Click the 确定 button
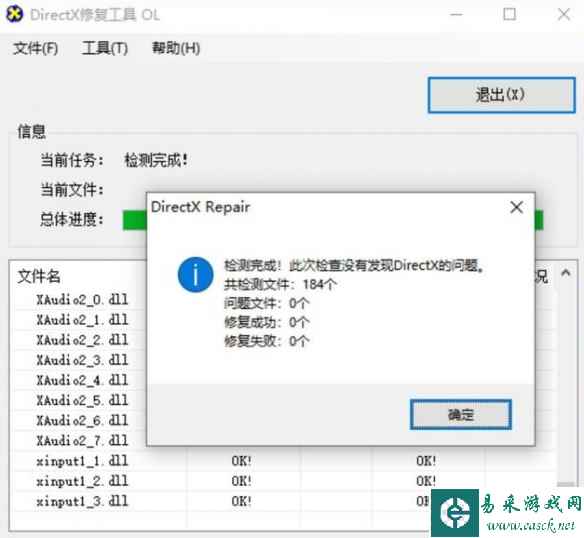584x538 pixels. (x=461, y=414)
